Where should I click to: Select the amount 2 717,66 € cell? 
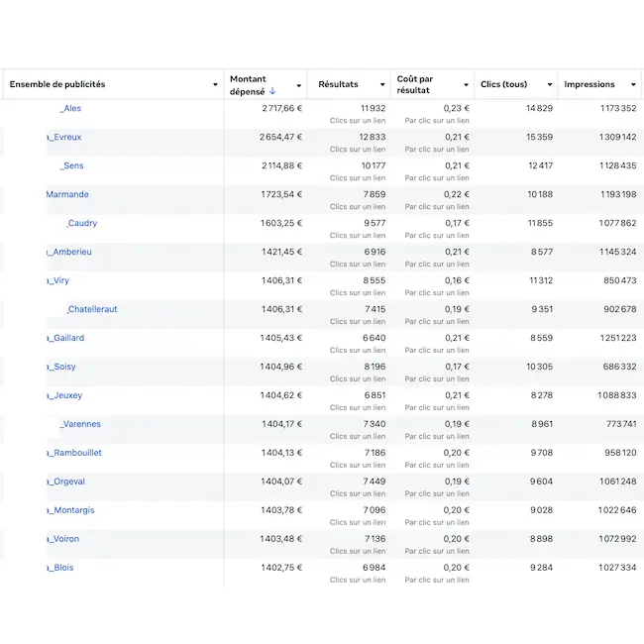(281, 108)
